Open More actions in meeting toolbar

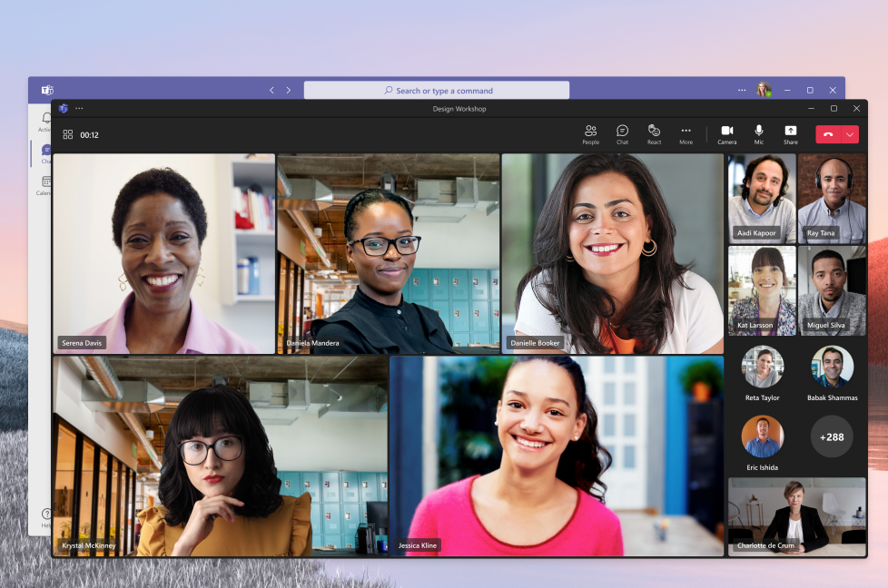(x=686, y=134)
